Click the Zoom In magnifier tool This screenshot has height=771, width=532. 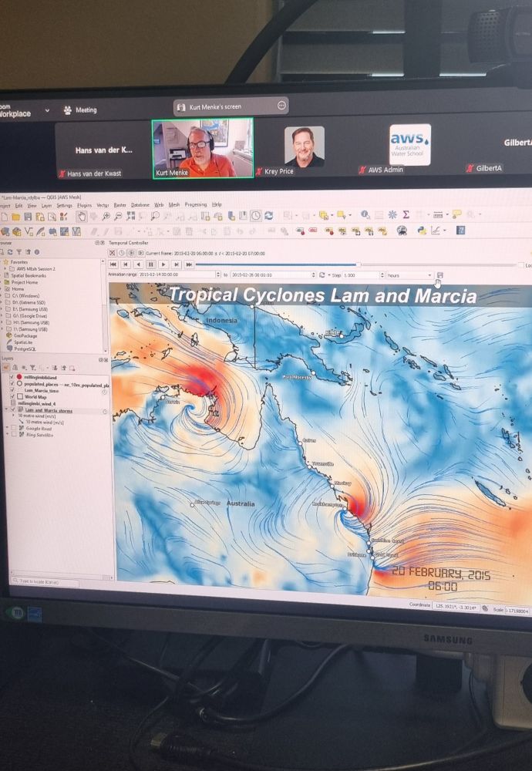pyautogui.click(x=106, y=216)
